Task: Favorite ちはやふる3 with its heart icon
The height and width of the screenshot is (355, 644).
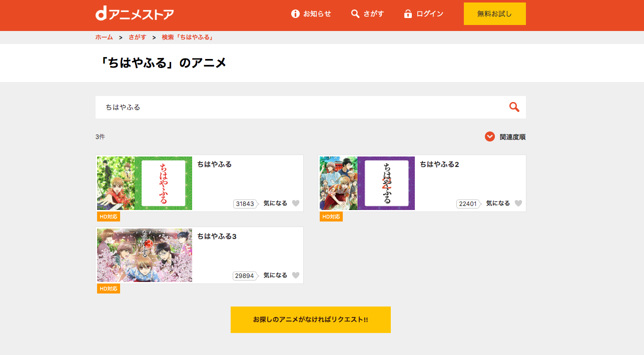Action: pyautogui.click(x=296, y=275)
